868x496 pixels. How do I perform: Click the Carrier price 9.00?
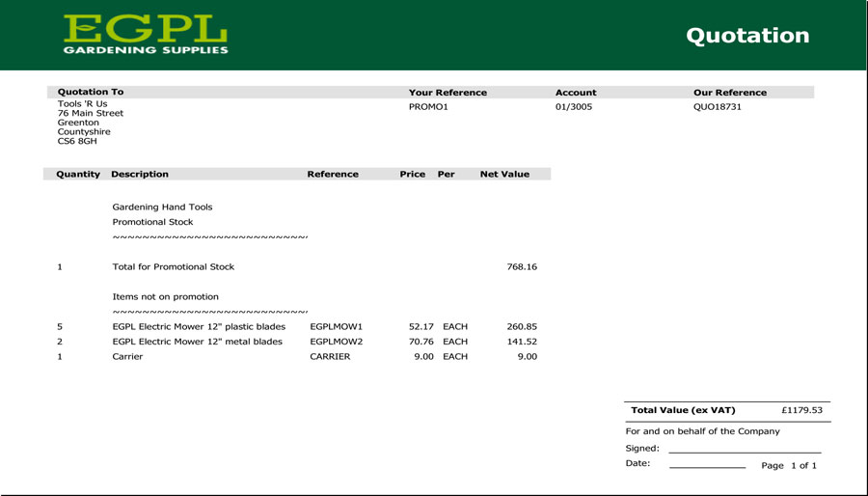pyautogui.click(x=424, y=356)
